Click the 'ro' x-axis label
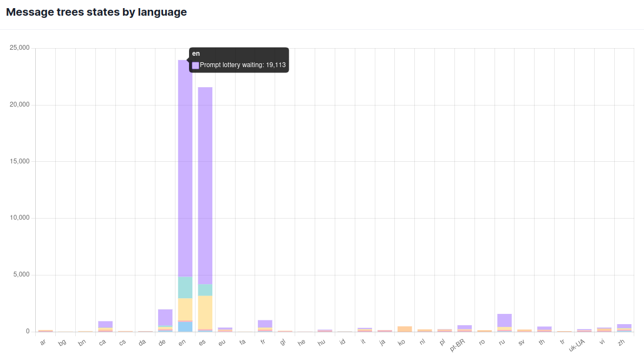The height and width of the screenshot is (355, 644). [482, 342]
